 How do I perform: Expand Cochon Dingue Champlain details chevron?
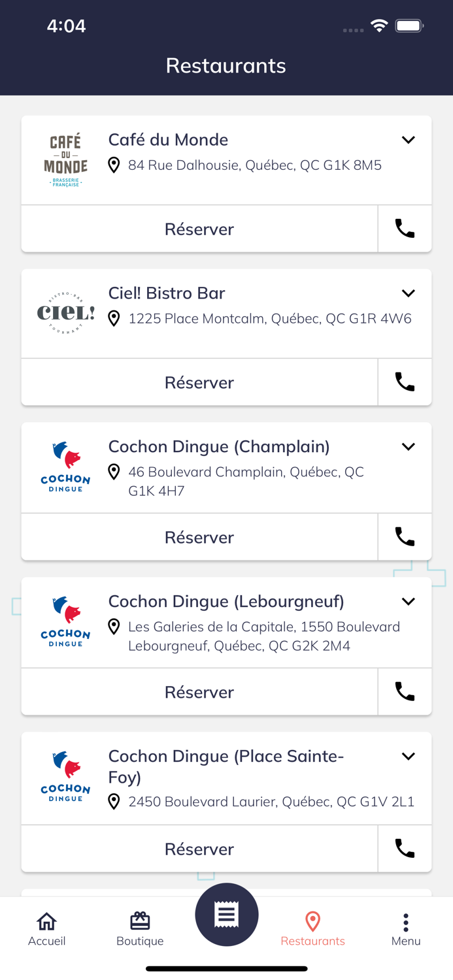tap(408, 446)
